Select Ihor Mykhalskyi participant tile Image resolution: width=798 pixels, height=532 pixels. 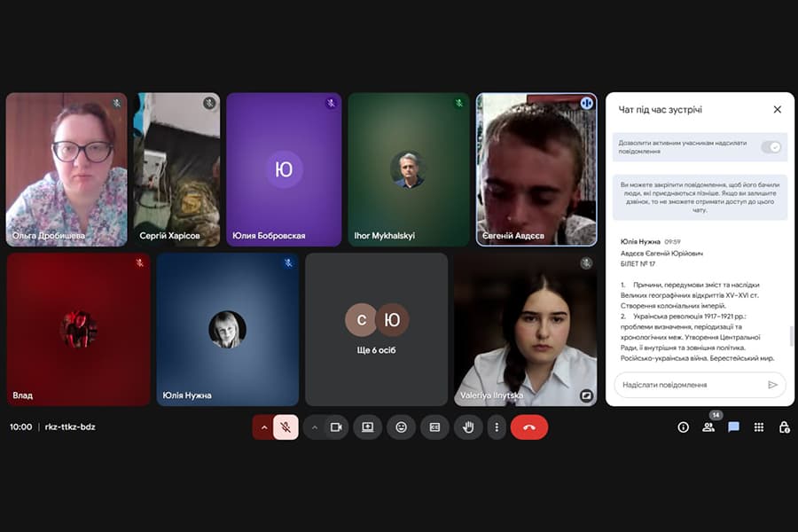409,169
